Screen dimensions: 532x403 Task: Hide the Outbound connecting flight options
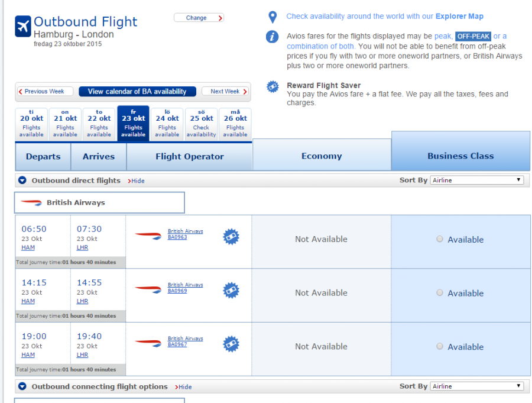tap(184, 386)
